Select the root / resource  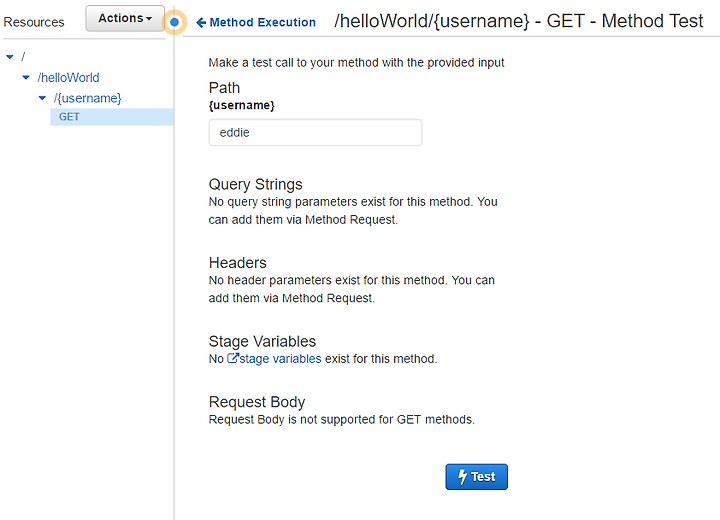[x=23, y=57]
